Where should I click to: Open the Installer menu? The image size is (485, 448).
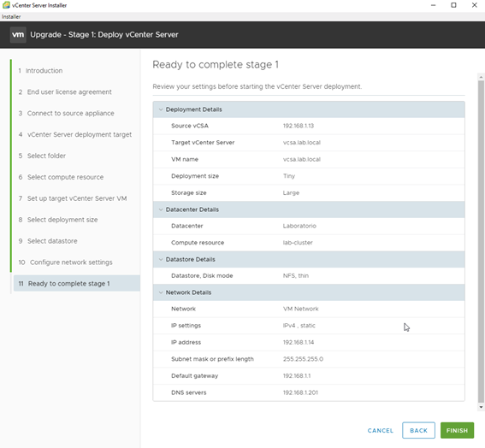point(11,17)
